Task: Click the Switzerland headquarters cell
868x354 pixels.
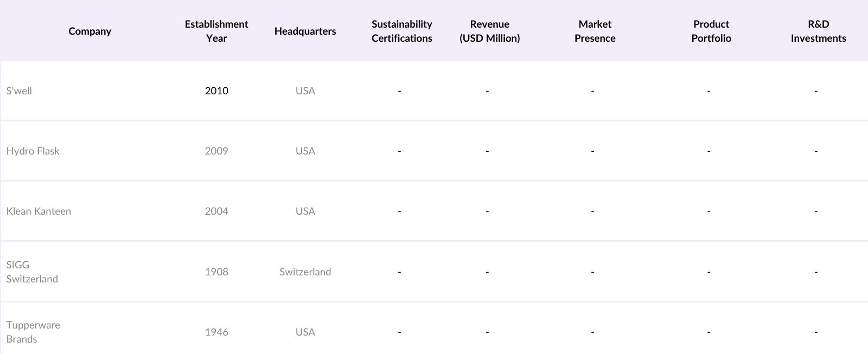Action: (305, 272)
